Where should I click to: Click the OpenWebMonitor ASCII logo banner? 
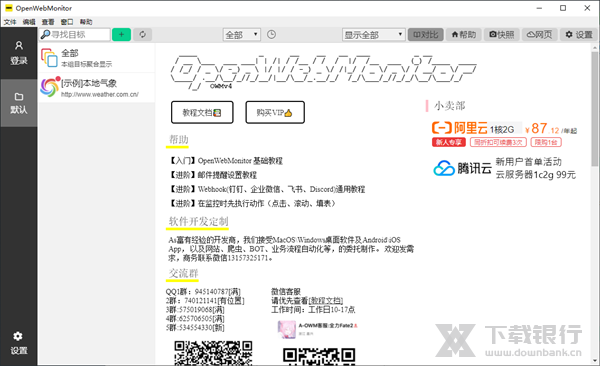coord(323,72)
